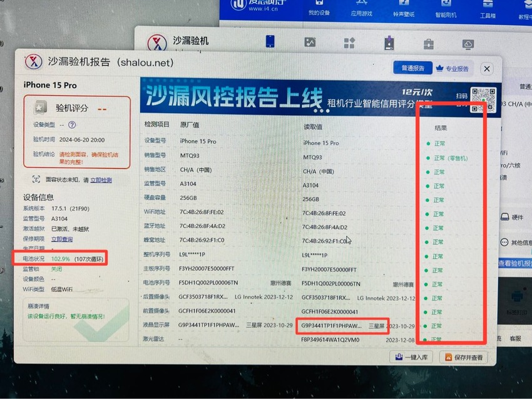Click the 销售型号 MTQ93 factory value
Image resolution: width=532 pixels, height=399 pixels.
pos(189,156)
